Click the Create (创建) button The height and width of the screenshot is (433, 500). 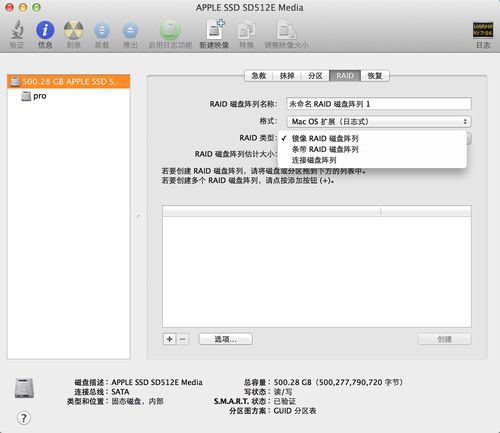[444, 339]
